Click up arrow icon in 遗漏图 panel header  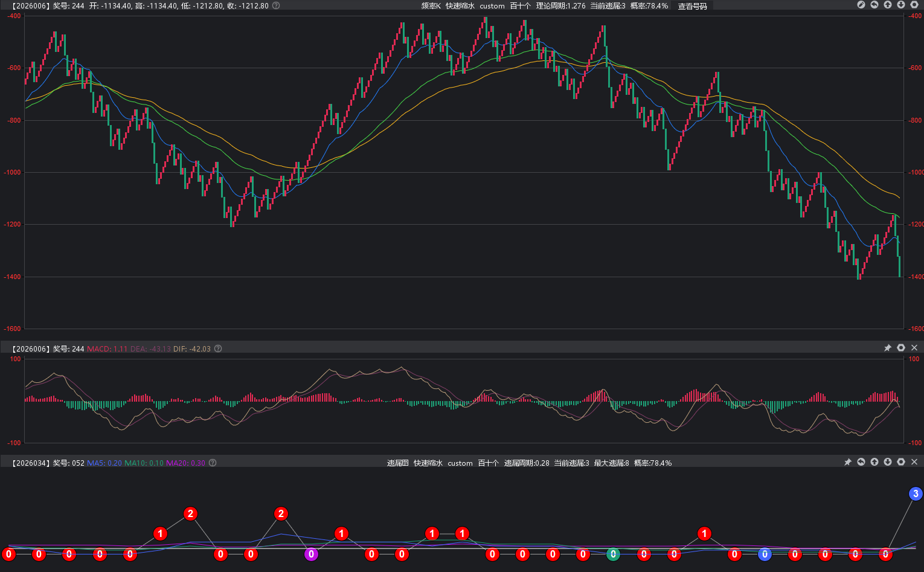pos(874,462)
